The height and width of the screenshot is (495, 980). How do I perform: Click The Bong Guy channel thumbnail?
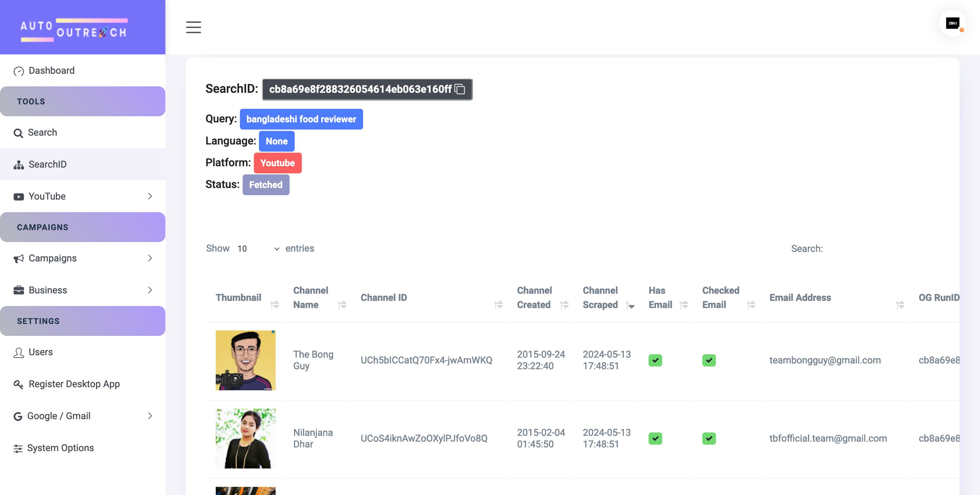(245, 360)
